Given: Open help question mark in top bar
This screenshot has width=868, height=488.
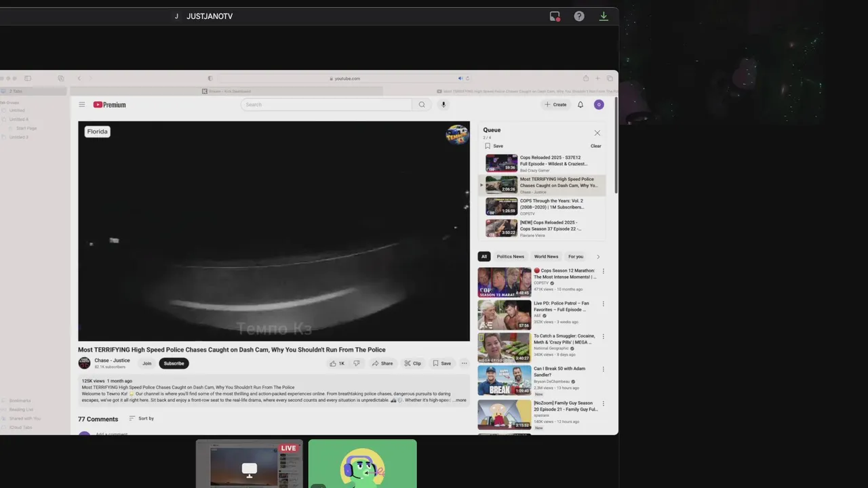Looking at the screenshot, I should 579,16.
